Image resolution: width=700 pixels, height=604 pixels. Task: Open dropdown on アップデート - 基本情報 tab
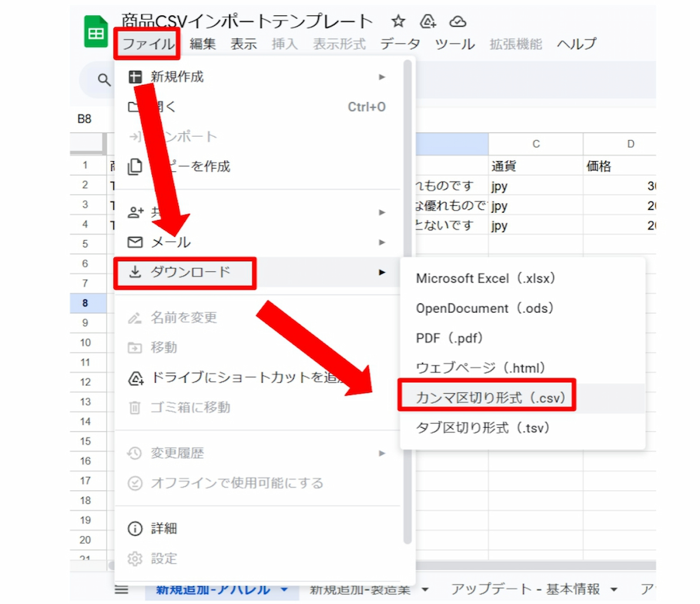pyautogui.click(x=614, y=590)
